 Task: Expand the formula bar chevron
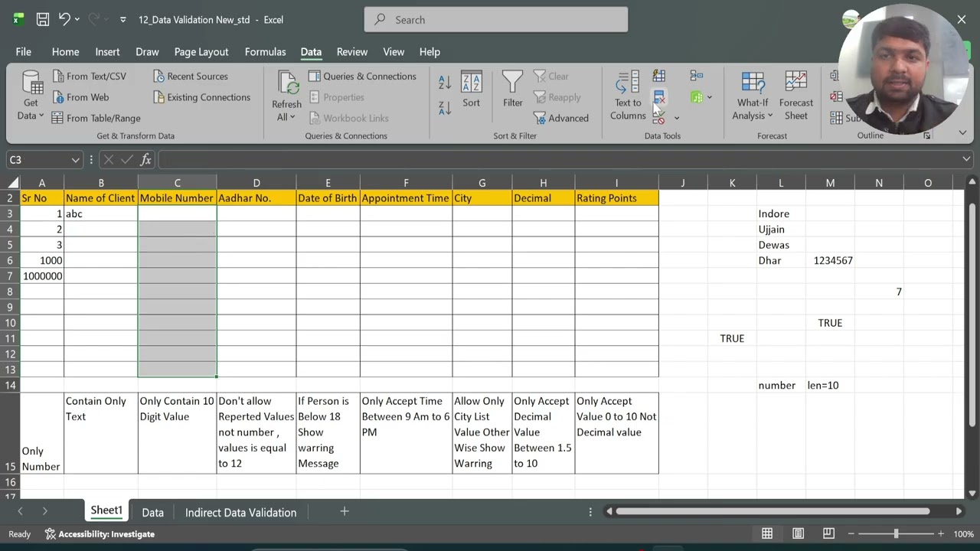click(x=966, y=159)
